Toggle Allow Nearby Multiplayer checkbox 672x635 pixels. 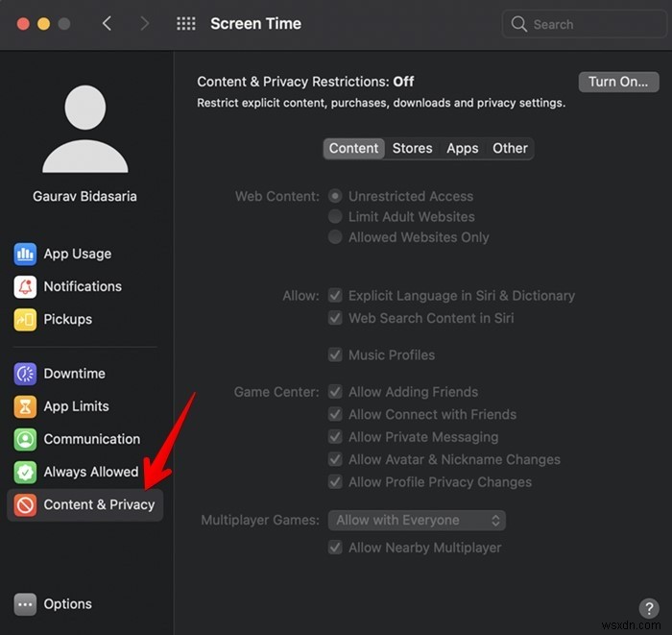pos(335,548)
